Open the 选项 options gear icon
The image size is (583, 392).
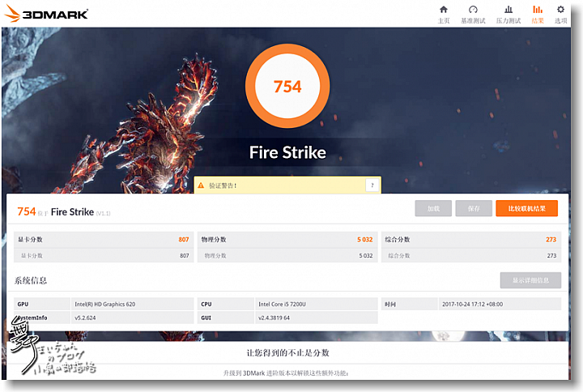pyautogui.click(x=560, y=9)
